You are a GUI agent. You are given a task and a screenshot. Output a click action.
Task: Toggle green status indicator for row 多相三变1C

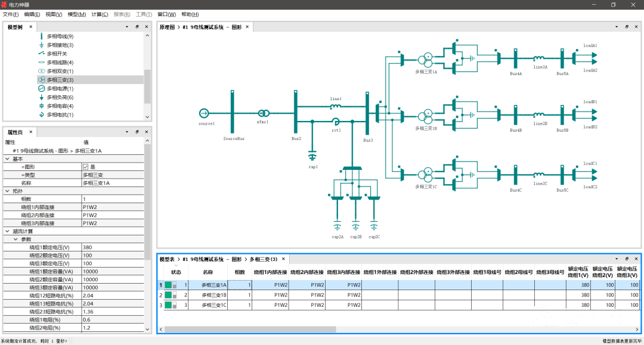point(168,305)
